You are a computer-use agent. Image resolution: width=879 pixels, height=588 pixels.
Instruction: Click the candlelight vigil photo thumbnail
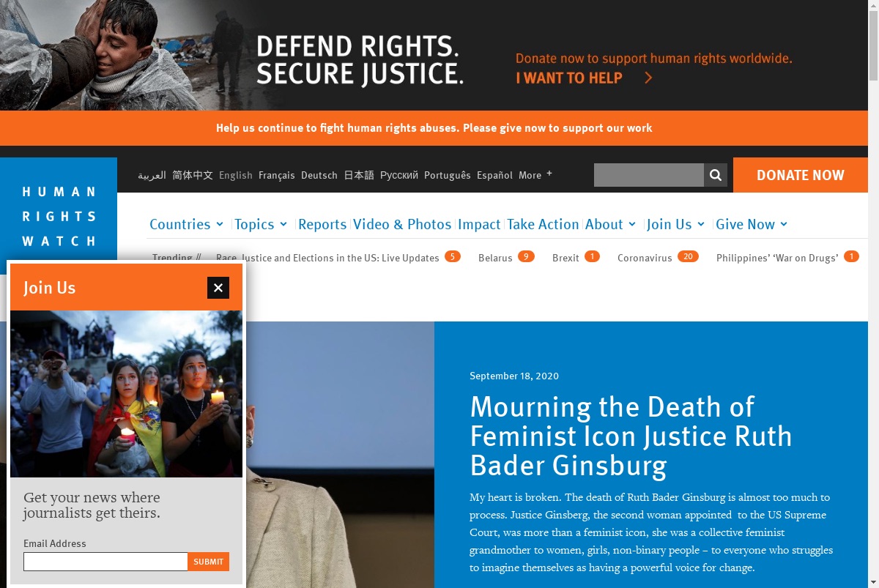pos(126,394)
